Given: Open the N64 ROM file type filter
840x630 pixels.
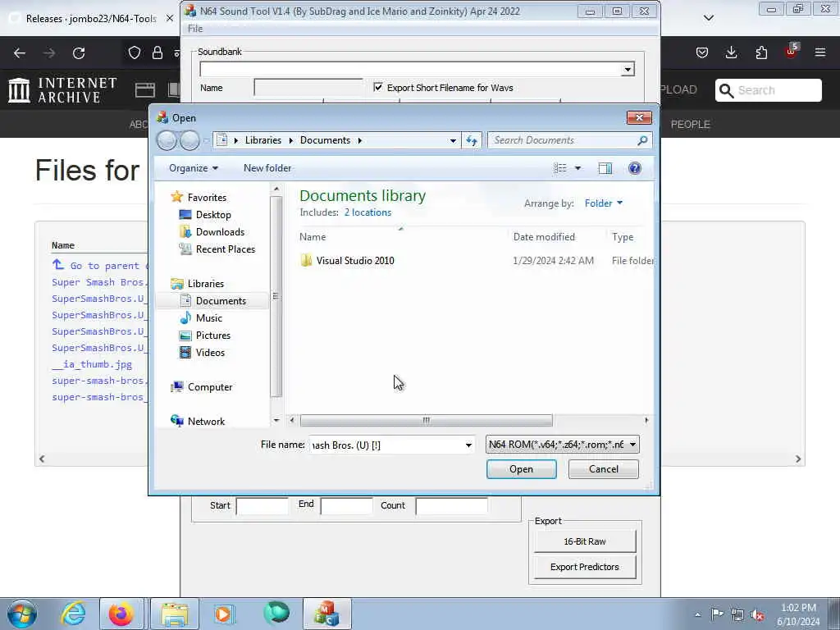Looking at the screenshot, I should pyautogui.click(x=563, y=445).
